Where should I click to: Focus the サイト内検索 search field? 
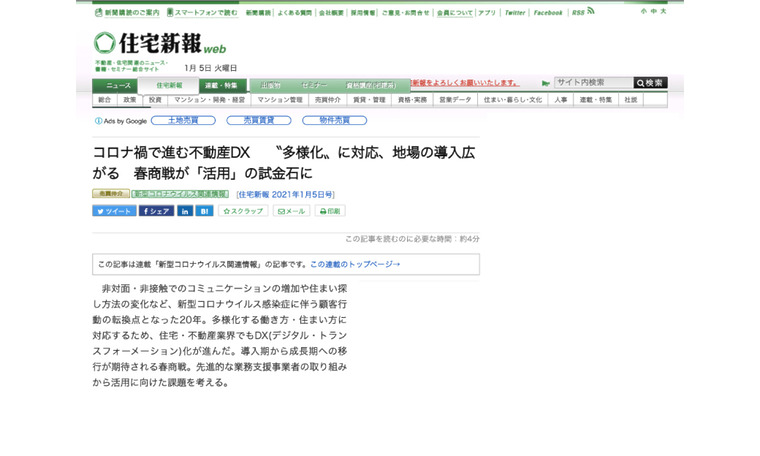pyautogui.click(x=593, y=83)
